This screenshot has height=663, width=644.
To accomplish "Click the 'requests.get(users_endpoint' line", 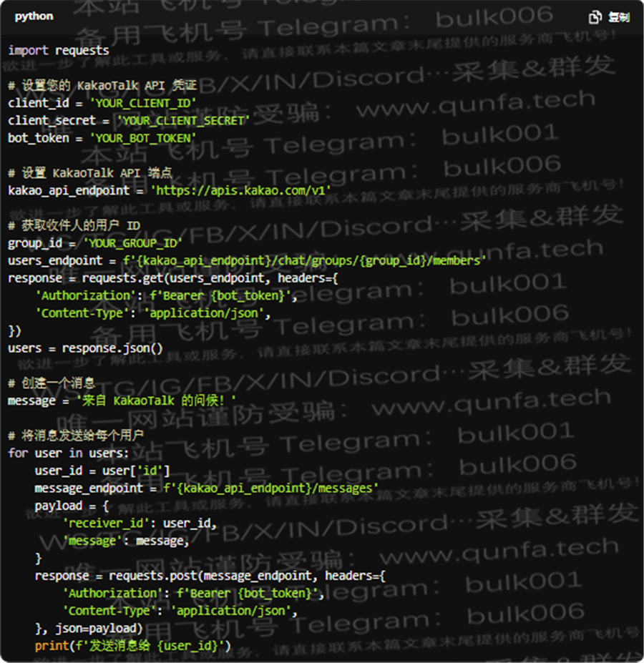I will tap(173, 278).
